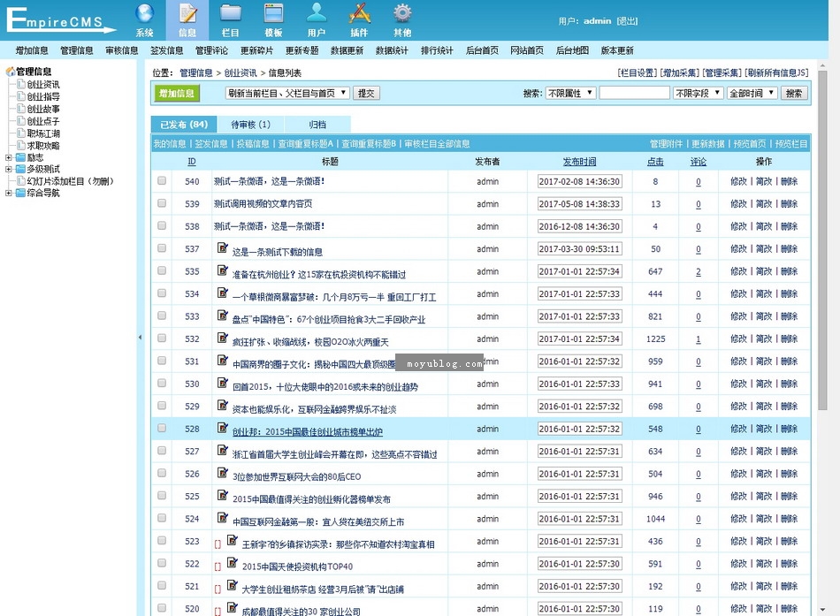Check the checkbox for row 531
Screen dimensions: 840x616
tap(162, 361)
